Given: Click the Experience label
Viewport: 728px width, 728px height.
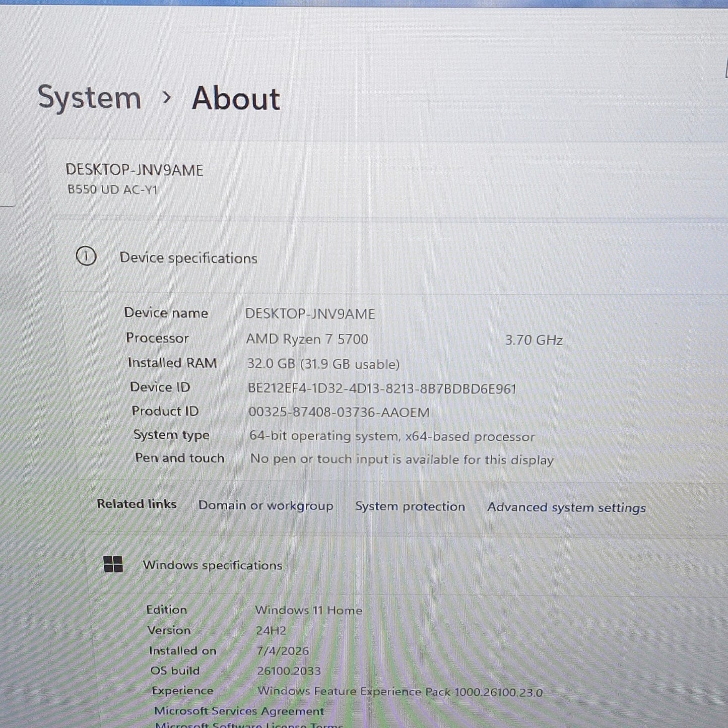Looking at the screenshot, I should [x=183, y=691].
